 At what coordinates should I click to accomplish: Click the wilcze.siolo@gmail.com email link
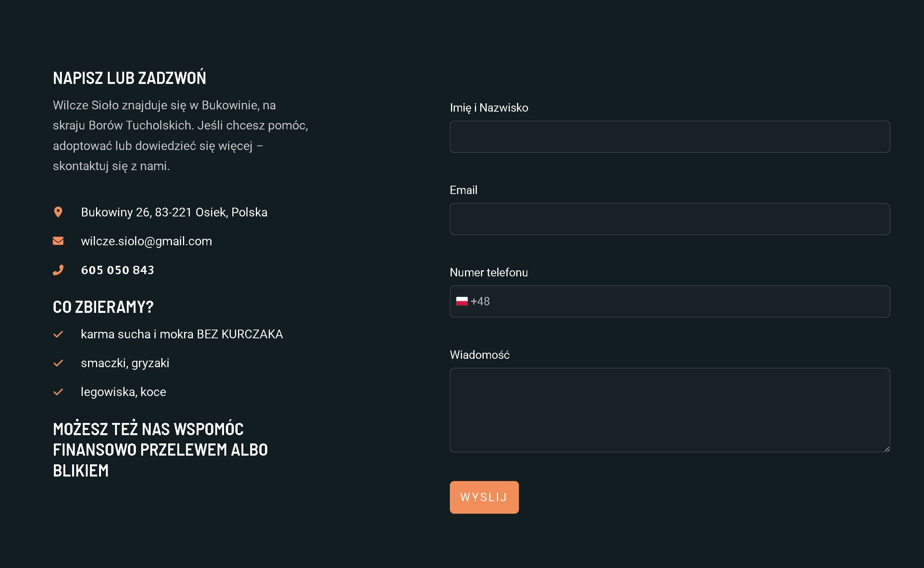pyautogui.click(x=146, y=241)
